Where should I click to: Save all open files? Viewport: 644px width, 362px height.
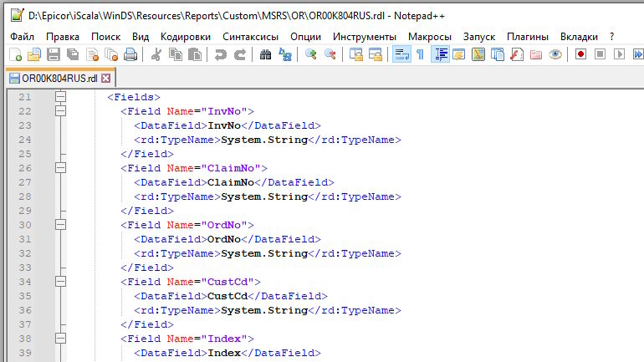coord(73,54)
